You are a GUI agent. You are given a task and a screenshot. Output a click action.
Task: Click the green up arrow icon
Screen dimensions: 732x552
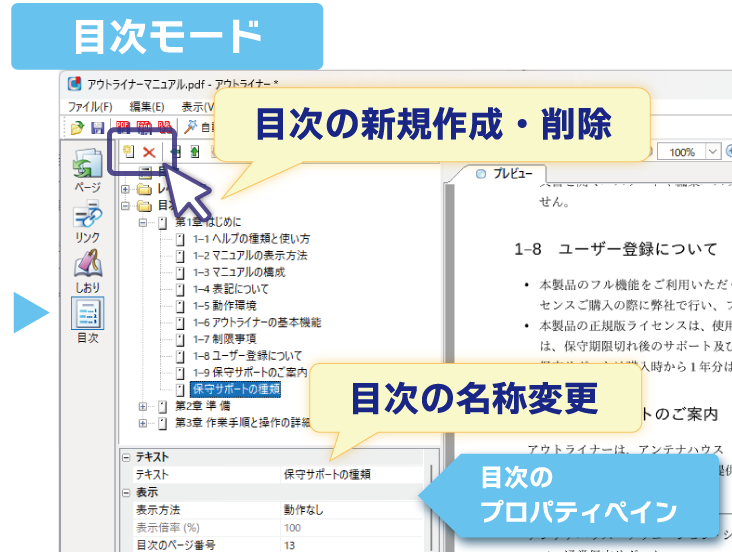[195, 152]
